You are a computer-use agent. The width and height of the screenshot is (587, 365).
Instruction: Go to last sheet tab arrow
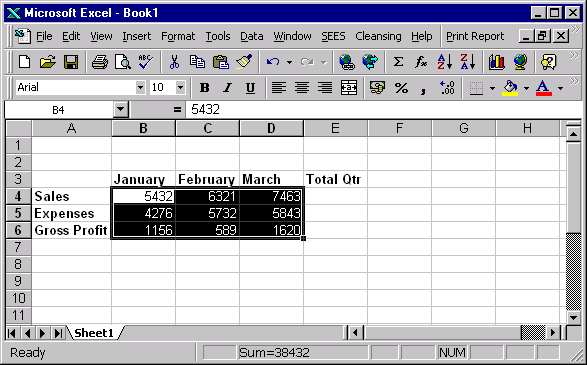[58, 333]
